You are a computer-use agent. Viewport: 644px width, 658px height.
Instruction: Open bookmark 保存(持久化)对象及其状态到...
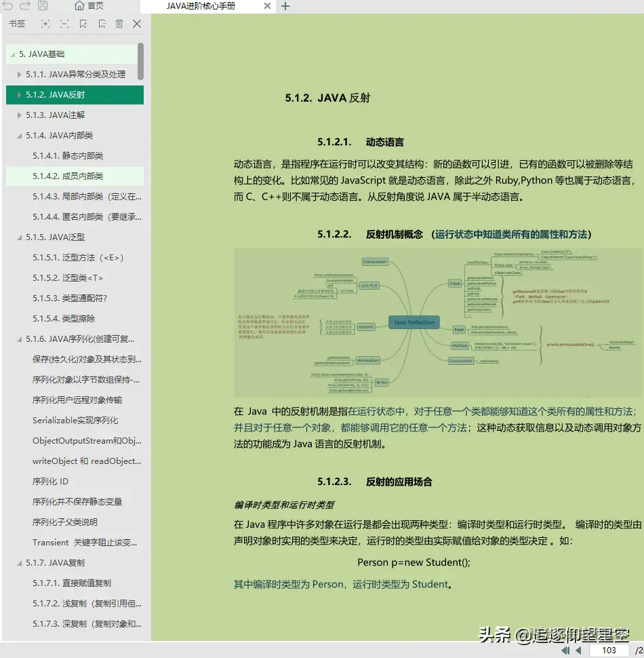87,360
